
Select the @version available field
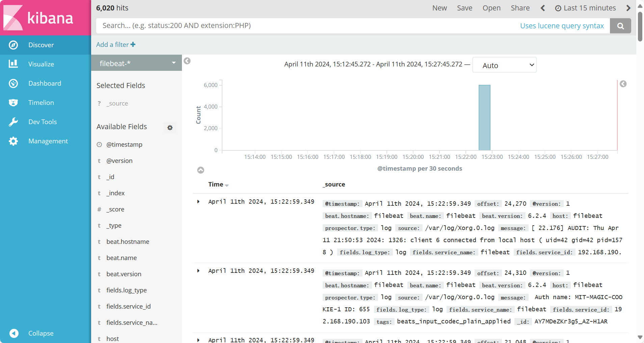tap(119, 161)
